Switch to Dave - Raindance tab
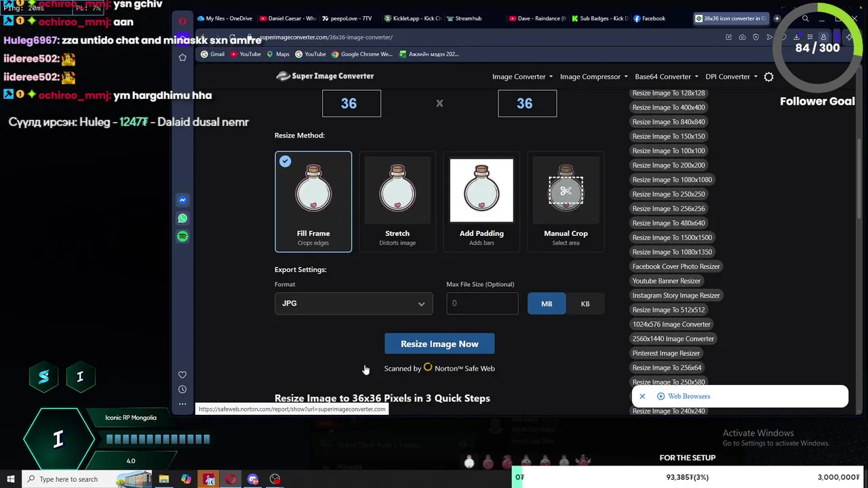 537,18
